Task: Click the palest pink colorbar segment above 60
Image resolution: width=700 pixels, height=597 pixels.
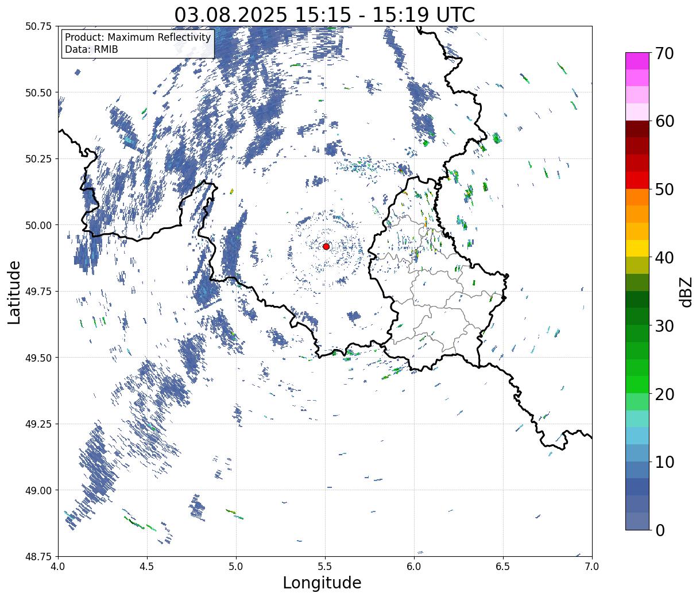Action: point(637,112)
